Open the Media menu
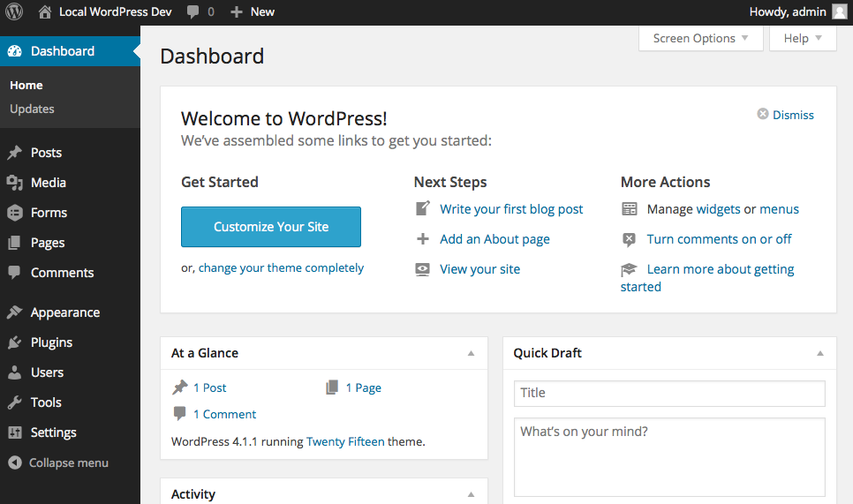The height and width of the screenshot is (504, 853). tap(49, 183)
